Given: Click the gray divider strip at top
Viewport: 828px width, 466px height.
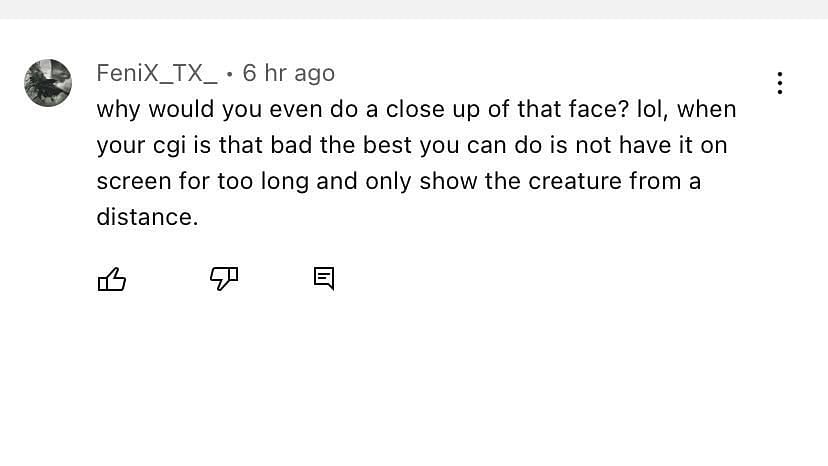Looking at the screenshot, I should pos(414,10).
